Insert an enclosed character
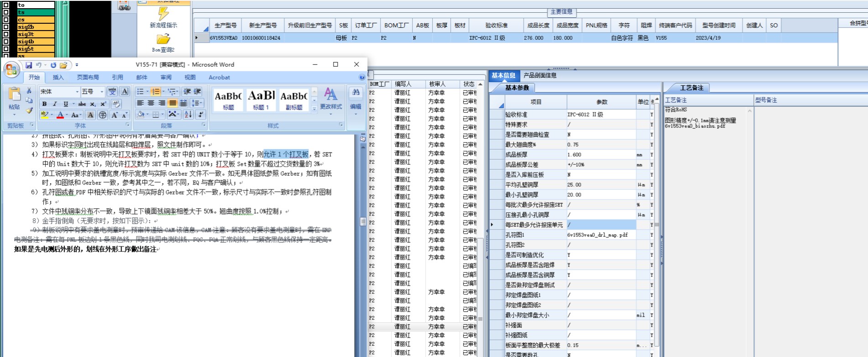This screenshot has width=868, height=357. (x=103, y=115)
